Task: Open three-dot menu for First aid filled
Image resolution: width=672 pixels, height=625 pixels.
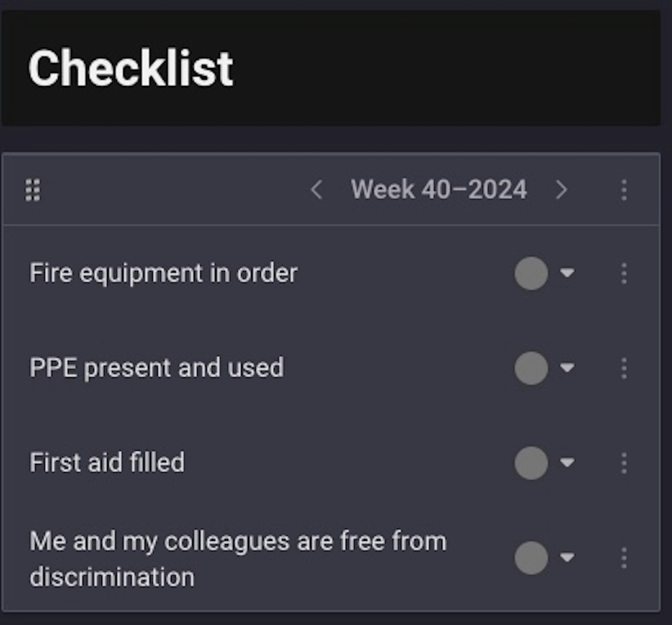Action: coord(624,463)
